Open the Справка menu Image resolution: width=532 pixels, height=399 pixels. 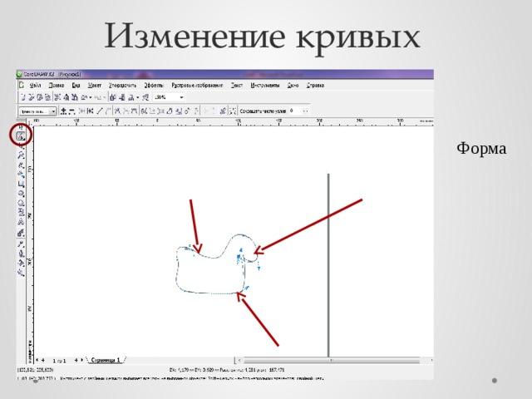pos(315,85)
